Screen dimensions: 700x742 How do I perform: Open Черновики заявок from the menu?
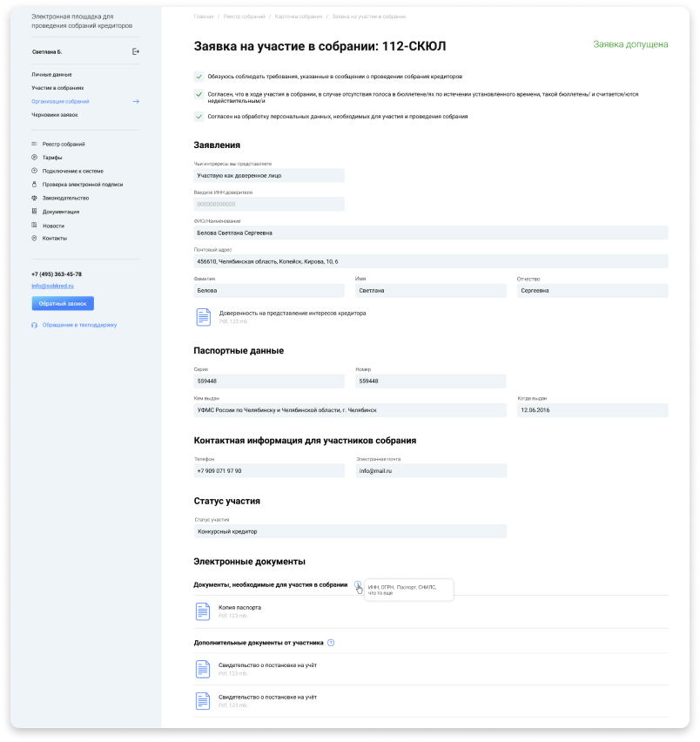coord(55,114)
